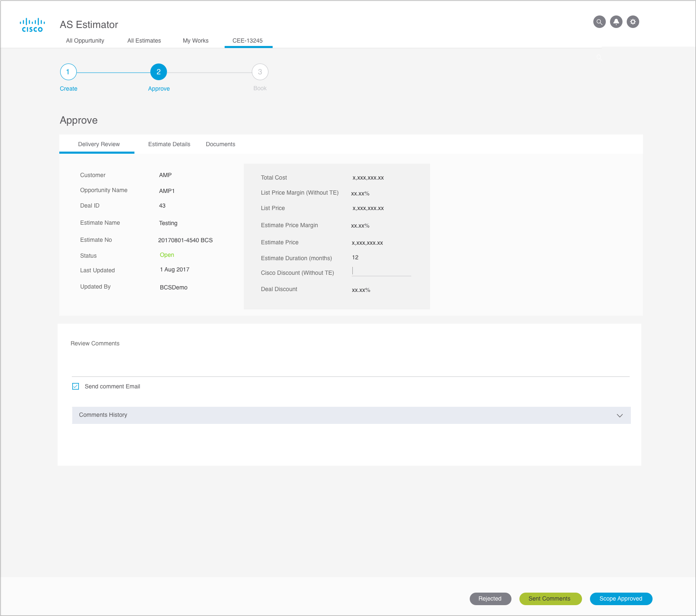Switch to My Works tab
The width and height of the screenshot is (696, 616).
pos(195,41)
